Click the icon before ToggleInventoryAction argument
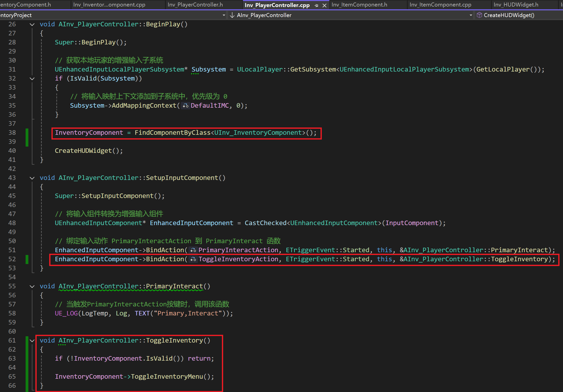563x392 pixels. pyautogui.click(x=193, y=259)
